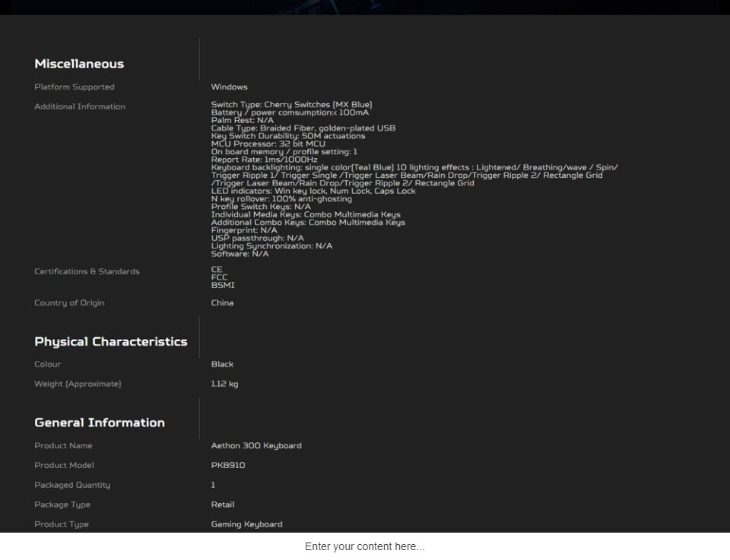Click the 'Aethon 300 Keyboard' product name value
The width and height of the screenshot is (730, 560).
tap(256, 445)
